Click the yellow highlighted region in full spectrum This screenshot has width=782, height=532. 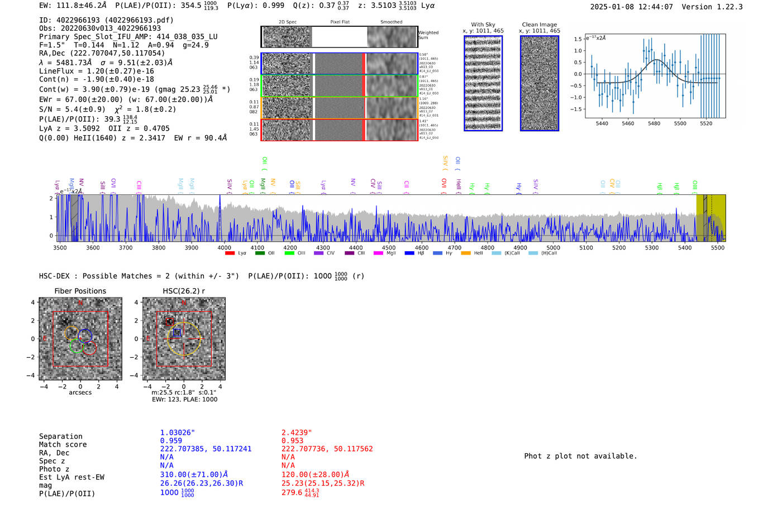(x=711, y=218)
